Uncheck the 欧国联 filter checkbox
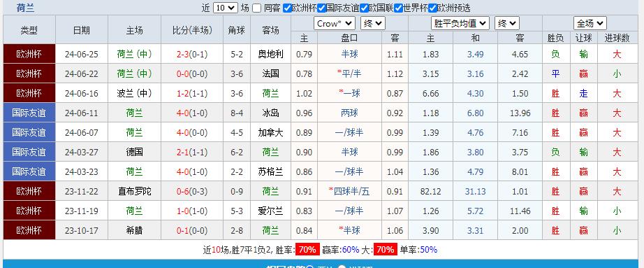644x268 pixels. (364, 8)
